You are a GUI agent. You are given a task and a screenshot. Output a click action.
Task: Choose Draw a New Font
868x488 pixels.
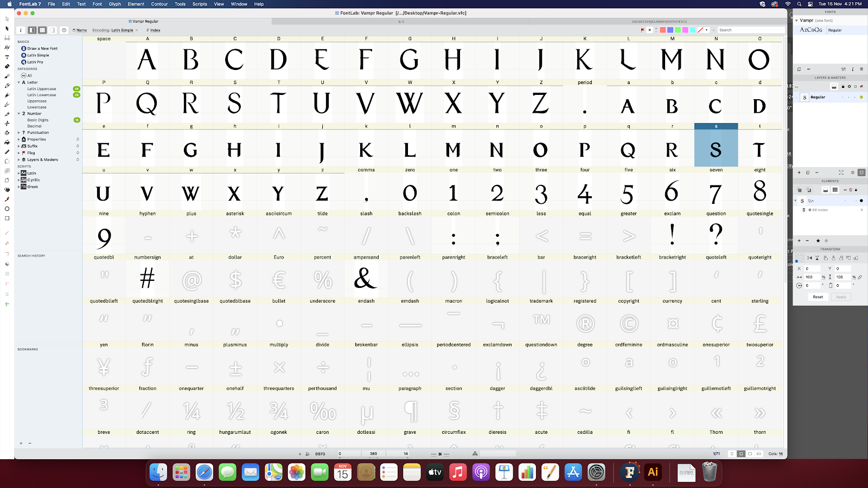click(39, 48)
